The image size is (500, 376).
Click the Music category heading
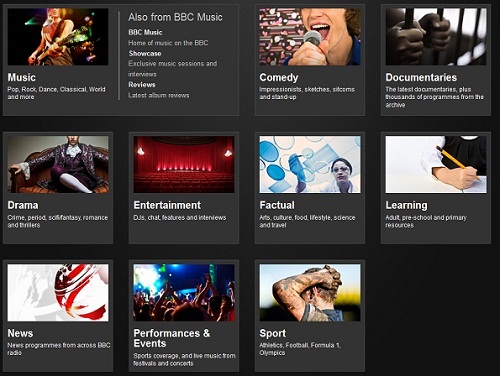pos(22,77)
